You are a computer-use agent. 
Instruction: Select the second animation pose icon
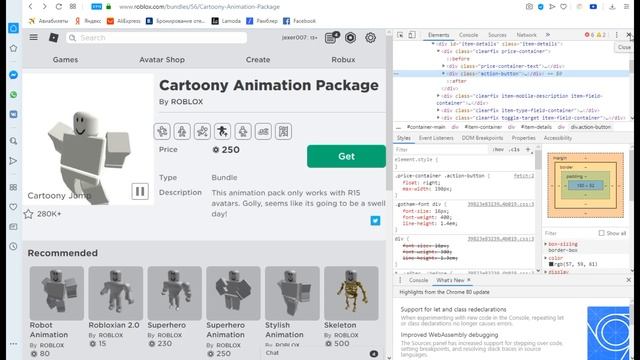coord(182,131)
